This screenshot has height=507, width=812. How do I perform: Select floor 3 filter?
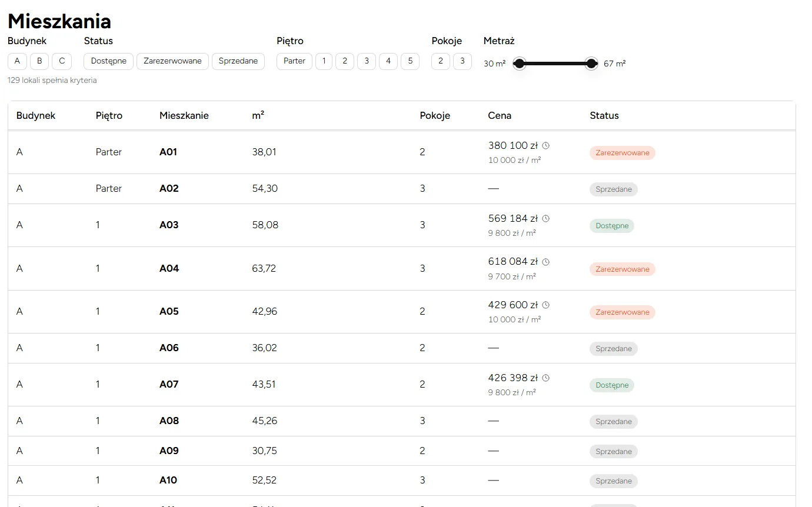pos(367,61)
